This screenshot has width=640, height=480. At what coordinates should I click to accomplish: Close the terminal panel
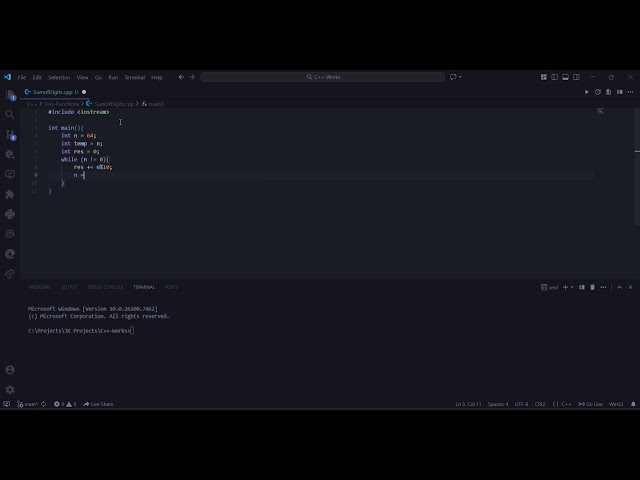coord(631,287)
